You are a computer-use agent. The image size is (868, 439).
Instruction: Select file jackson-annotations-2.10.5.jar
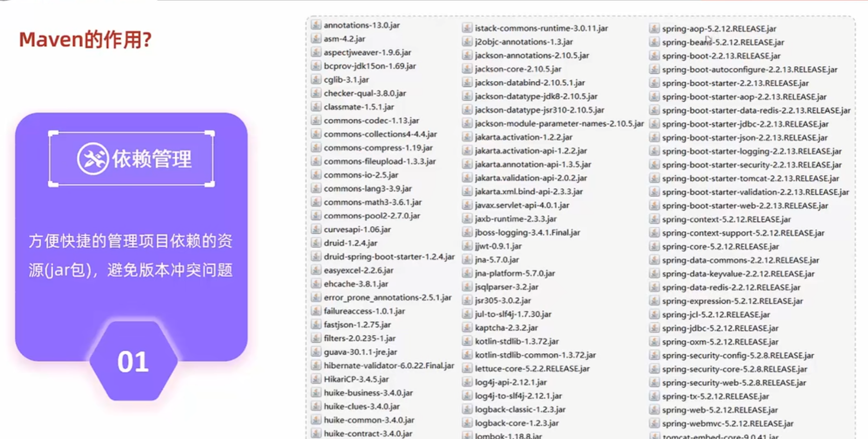(532, 55)
